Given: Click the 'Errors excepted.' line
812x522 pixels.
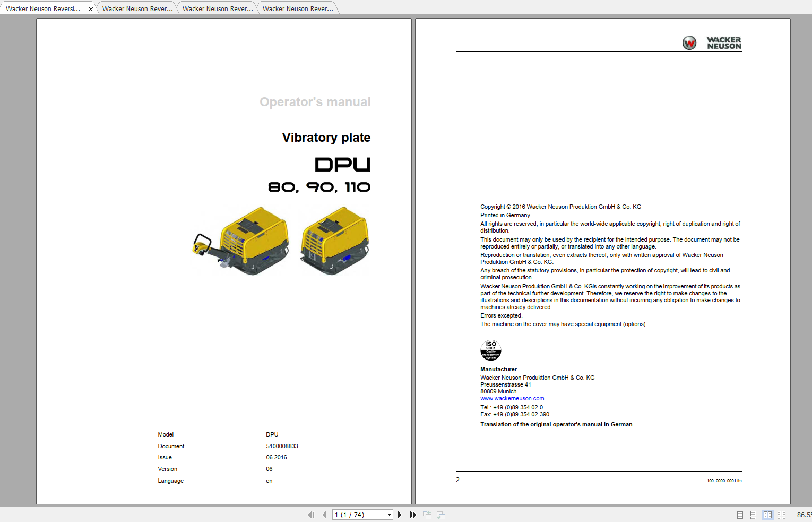Looking at the screenshot, I should (501, 315).
